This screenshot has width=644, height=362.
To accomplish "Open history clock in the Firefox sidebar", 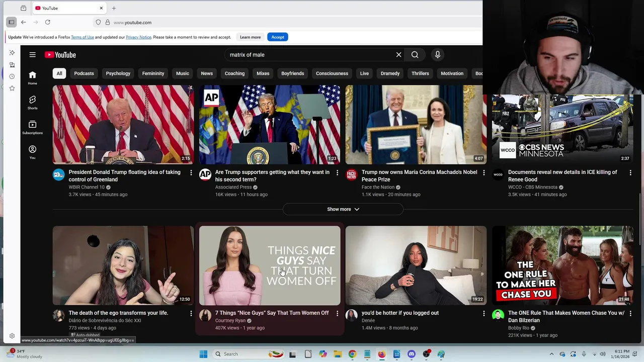I will 12,76.
